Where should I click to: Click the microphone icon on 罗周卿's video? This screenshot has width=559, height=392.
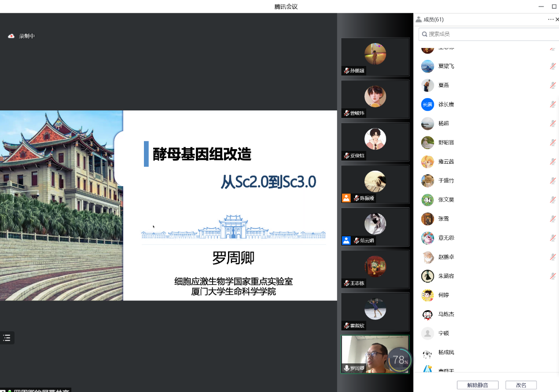click(347, 368)
